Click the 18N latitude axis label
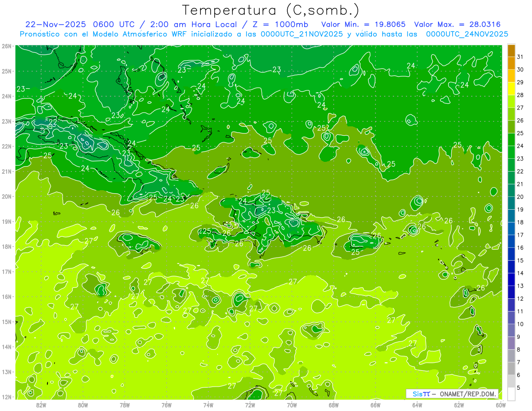 [7, 247]
